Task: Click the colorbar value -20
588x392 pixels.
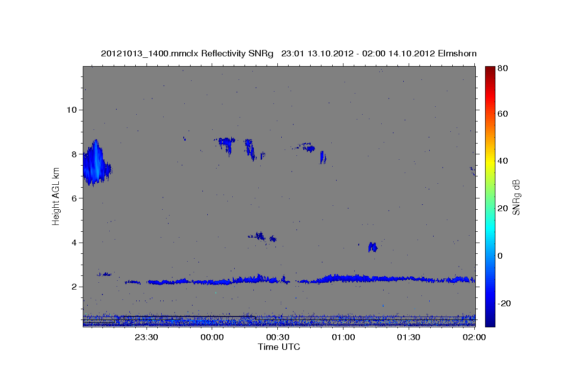Action: [x=505, y=303]
